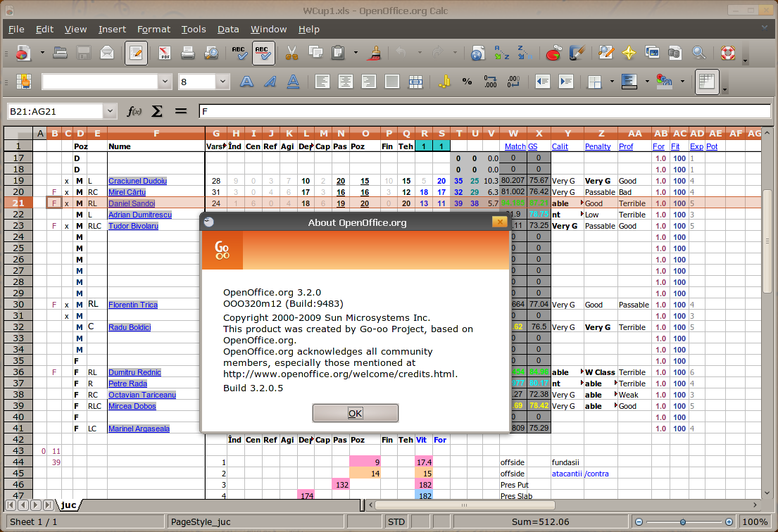Toggle AutoSpellcheck off

coord(263,53)
